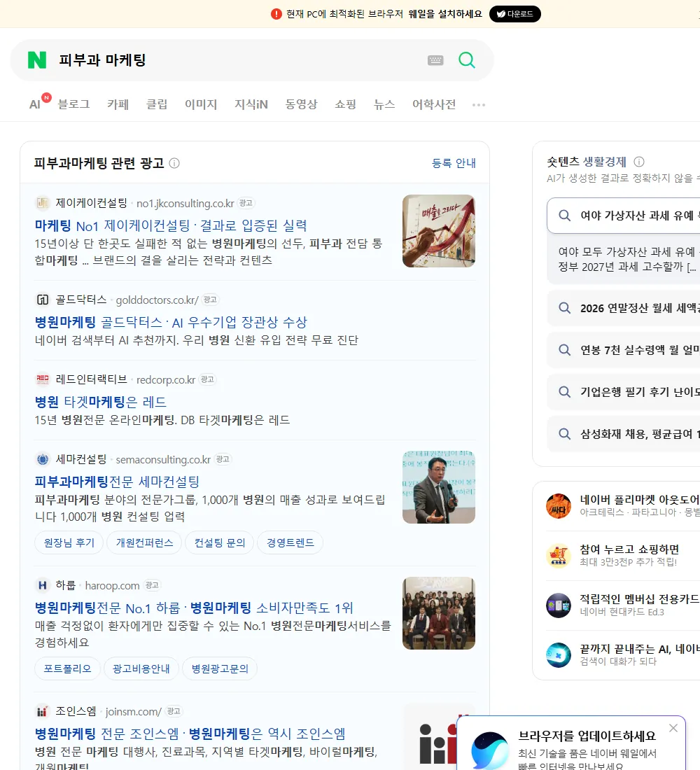The image size is (700, 770).
Task: Expand more search tabs with ellipsis
Action: (479, 104)
